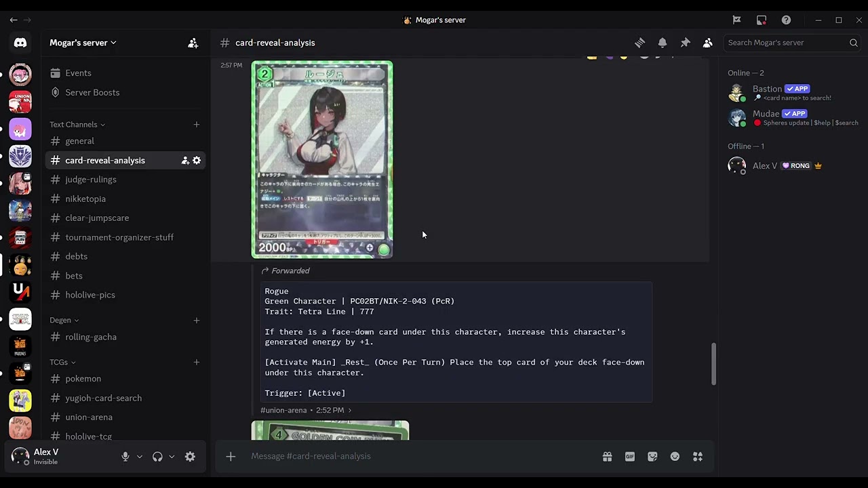Add a channel to TCGs category
The width and height of the screenshot is (868, 488).
(197, 362)
